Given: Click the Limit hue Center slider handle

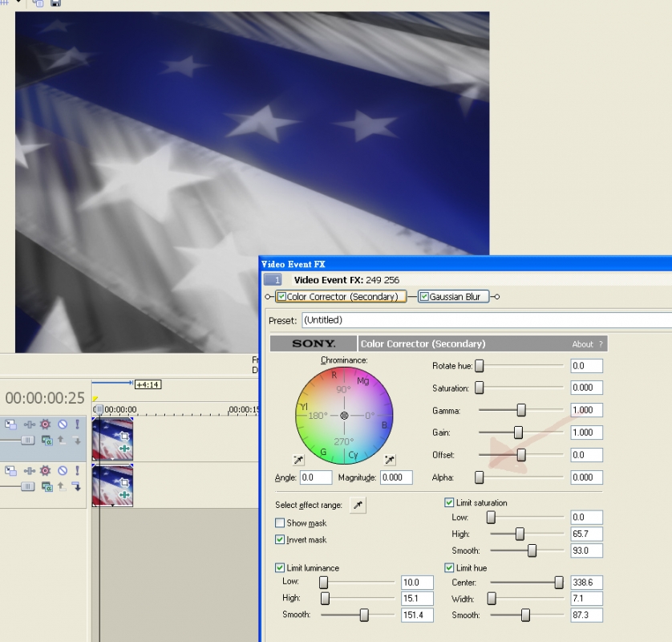Looking at the screenshot, I should (x=559, y=583).
